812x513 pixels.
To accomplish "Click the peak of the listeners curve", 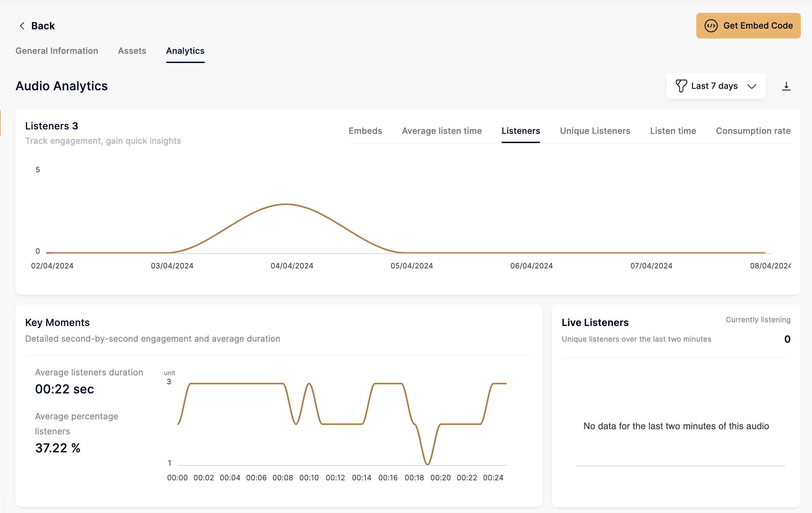I will click(x=287, y=204).
